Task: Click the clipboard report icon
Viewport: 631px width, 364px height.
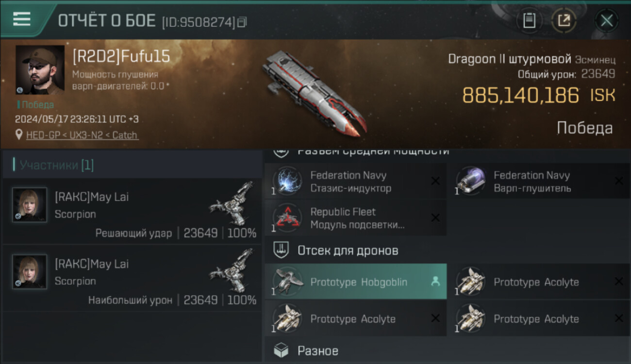Action: click(x=529, y=20)
